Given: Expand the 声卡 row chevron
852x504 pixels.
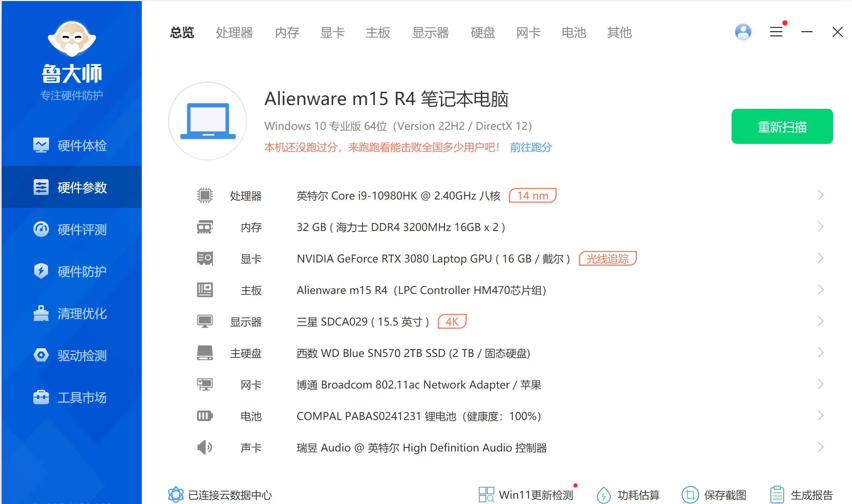Looking at the screenshot, I should [820, 447].
